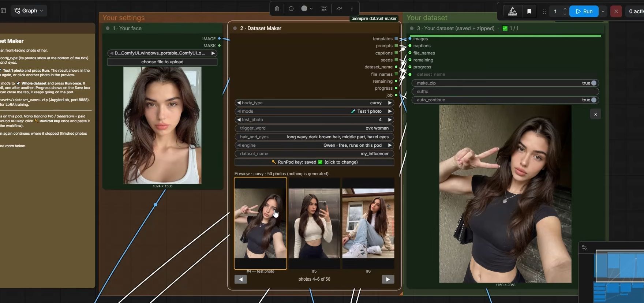Run the workflow
This screenshot has height=303, width=644.
584,11
